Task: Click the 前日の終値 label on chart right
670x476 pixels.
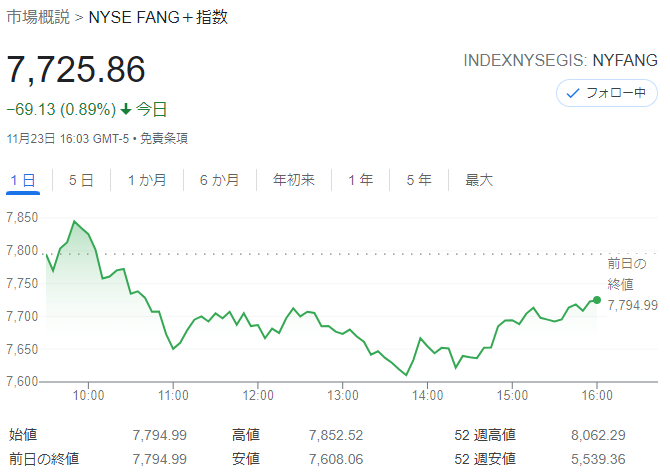Action: pos(627,274)
